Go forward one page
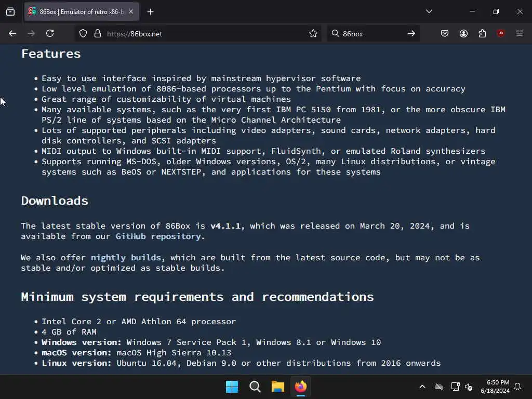This screenshot has width=532, height=399. coord(31,34)
